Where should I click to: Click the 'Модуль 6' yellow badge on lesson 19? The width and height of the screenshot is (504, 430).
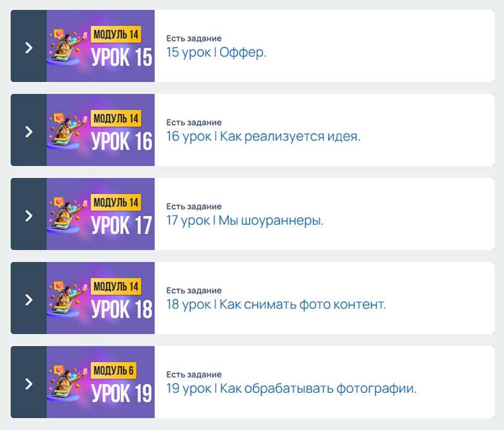113,371
